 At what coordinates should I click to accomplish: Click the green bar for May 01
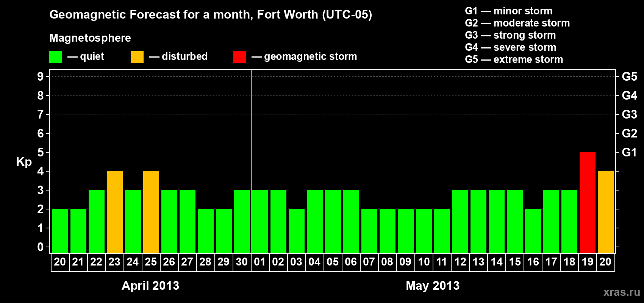click(260, 222)
